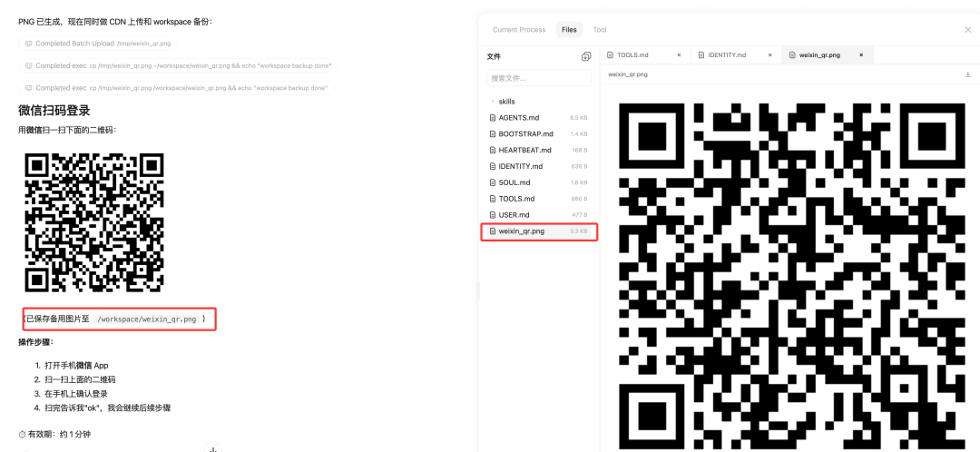Open AGENTS.md in the file list

[518, 118]
